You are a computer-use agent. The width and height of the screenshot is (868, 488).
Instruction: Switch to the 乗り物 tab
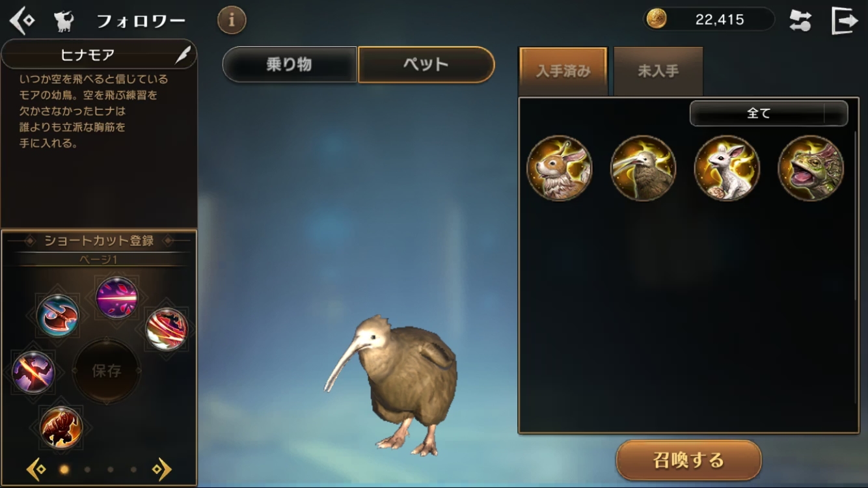290,64
